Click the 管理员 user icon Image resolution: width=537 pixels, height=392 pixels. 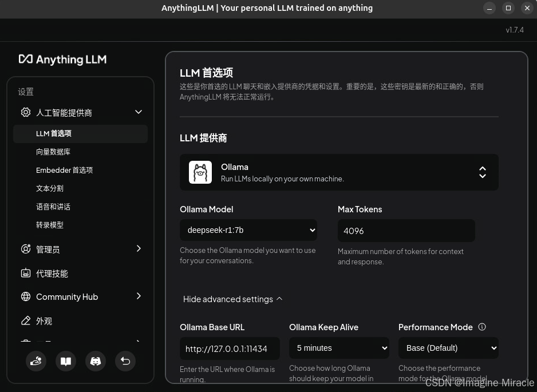tap(26, 249)
